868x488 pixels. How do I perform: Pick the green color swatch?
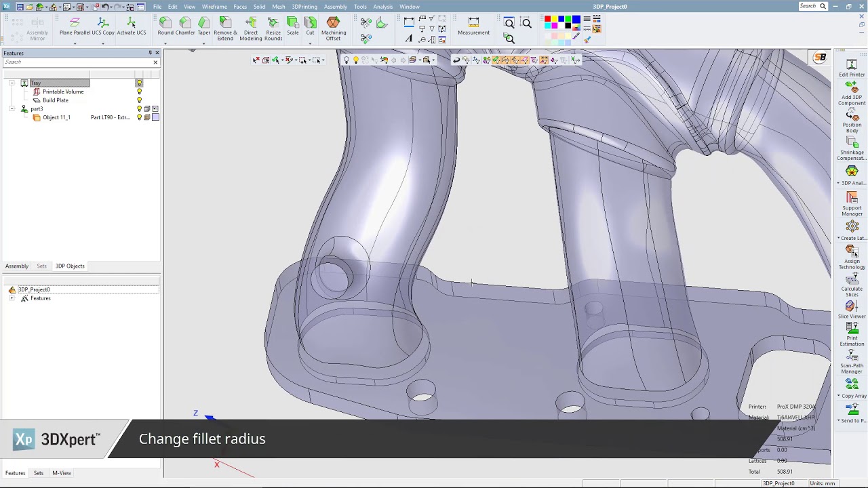coord(569,19)
